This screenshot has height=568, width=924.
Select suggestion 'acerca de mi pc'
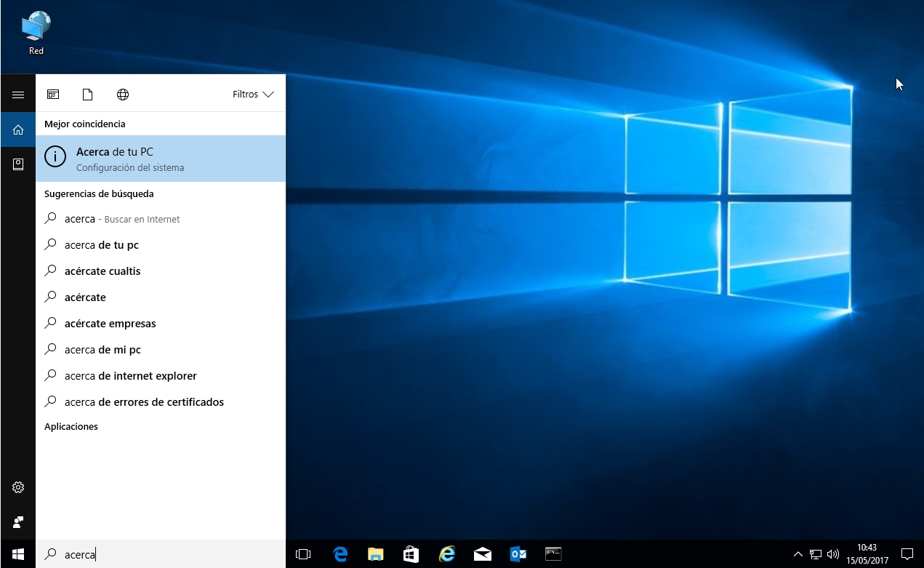point(161,350)
